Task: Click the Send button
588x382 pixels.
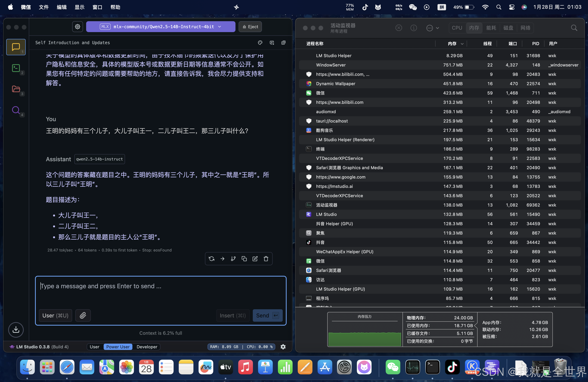Action: [267, 315]
